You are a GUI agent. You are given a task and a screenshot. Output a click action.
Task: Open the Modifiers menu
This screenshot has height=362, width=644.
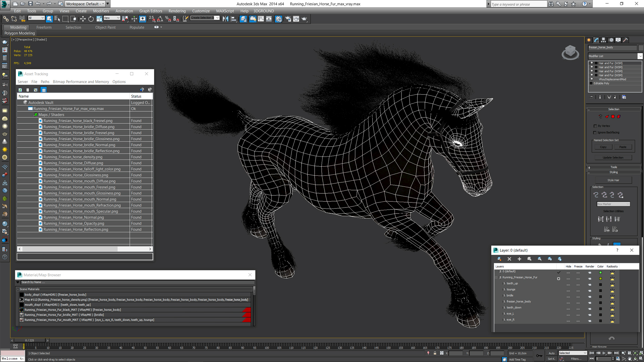tap(101, 11)
